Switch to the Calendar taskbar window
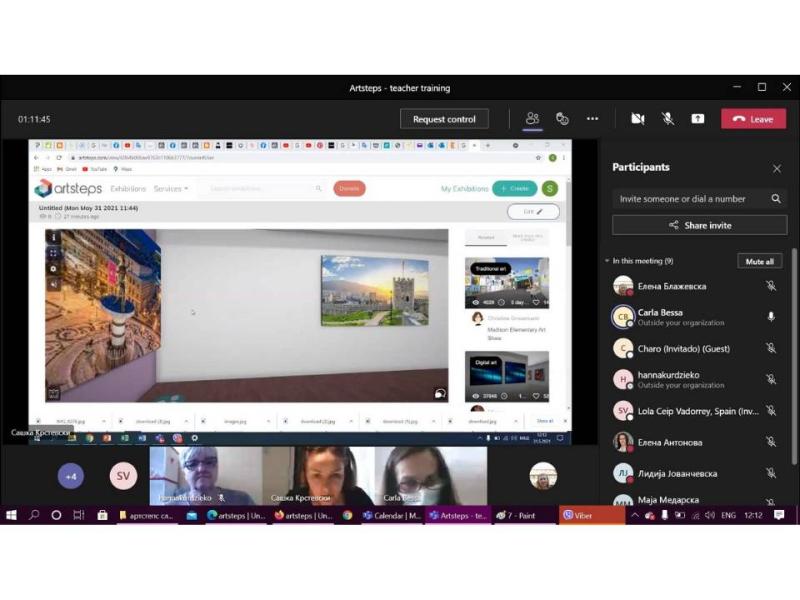 (x=391, y=515)
